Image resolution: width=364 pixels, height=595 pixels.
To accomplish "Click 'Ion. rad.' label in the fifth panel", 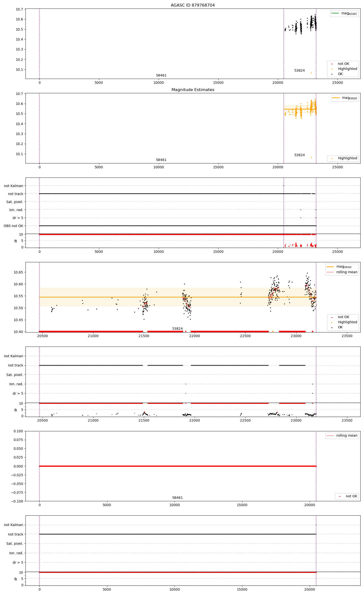I will tap(16, 384).
